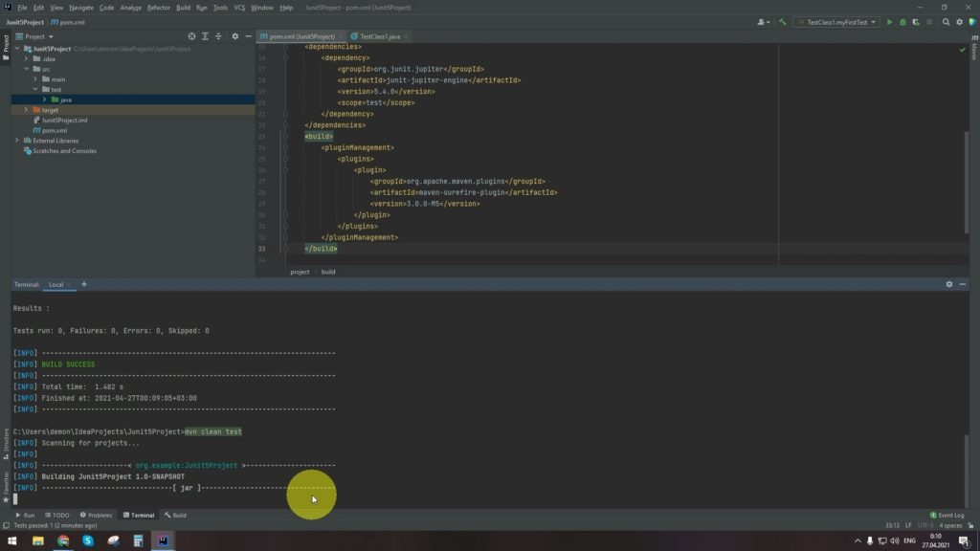Expand the java folder node
Image resolution: width=980 pixels, height=551 pixels.
coord(44,99)
